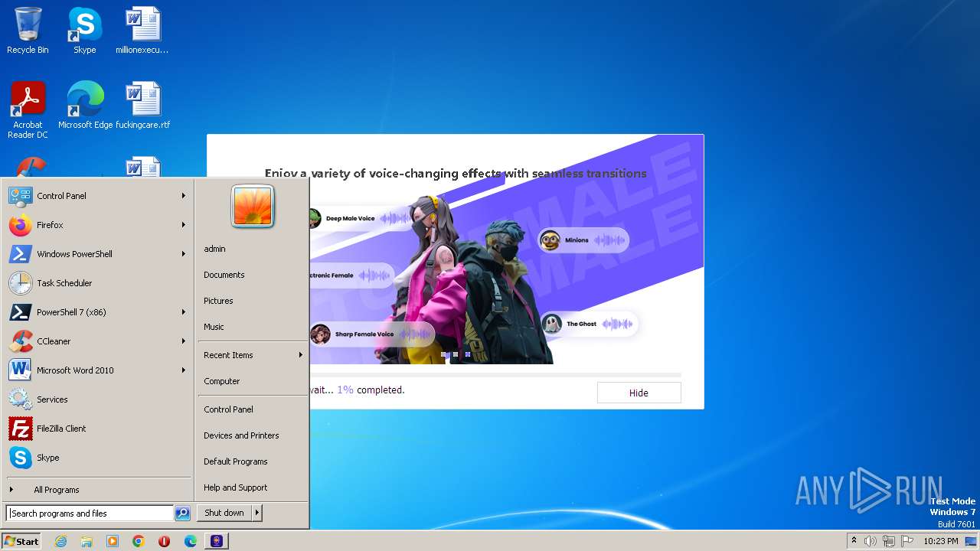Select the last installer slide indicator dot

tap(468, 354)
